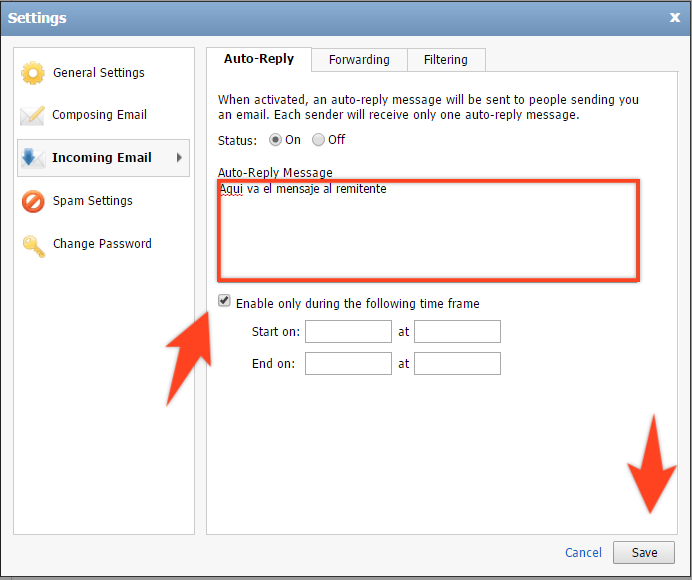Toggle the time frame enable checkbox
The image size is (692, 580).
click(x=224, y=301)
